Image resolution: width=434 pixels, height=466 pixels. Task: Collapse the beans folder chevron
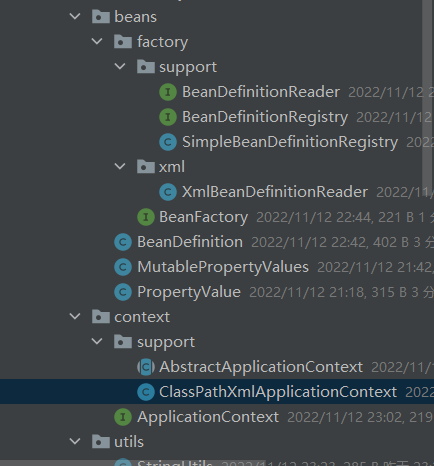click(x=75, y=16)
